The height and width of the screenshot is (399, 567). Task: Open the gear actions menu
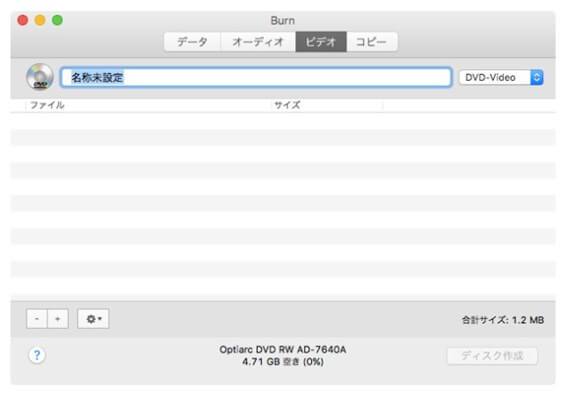coord(93,319)
